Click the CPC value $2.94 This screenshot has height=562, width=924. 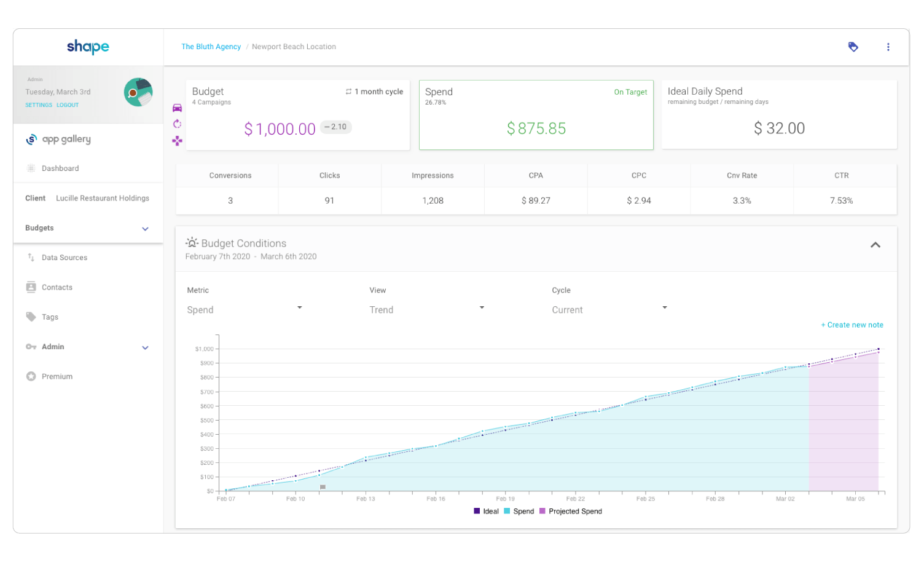coord(639,200)
